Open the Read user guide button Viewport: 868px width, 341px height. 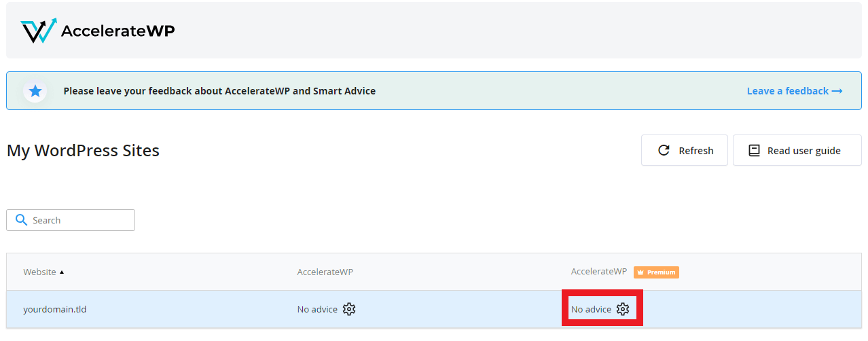click(797, 150)
